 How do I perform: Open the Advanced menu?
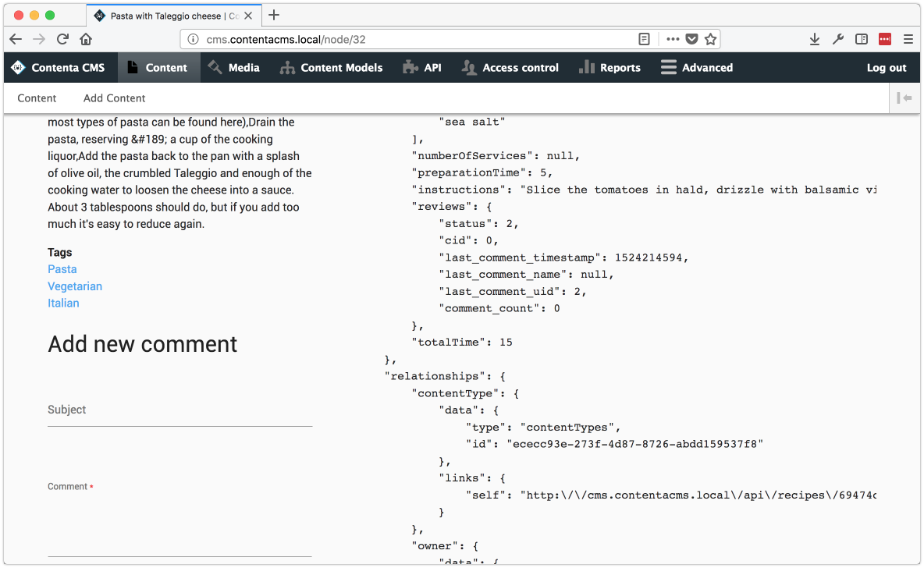(x=697, y=68)
